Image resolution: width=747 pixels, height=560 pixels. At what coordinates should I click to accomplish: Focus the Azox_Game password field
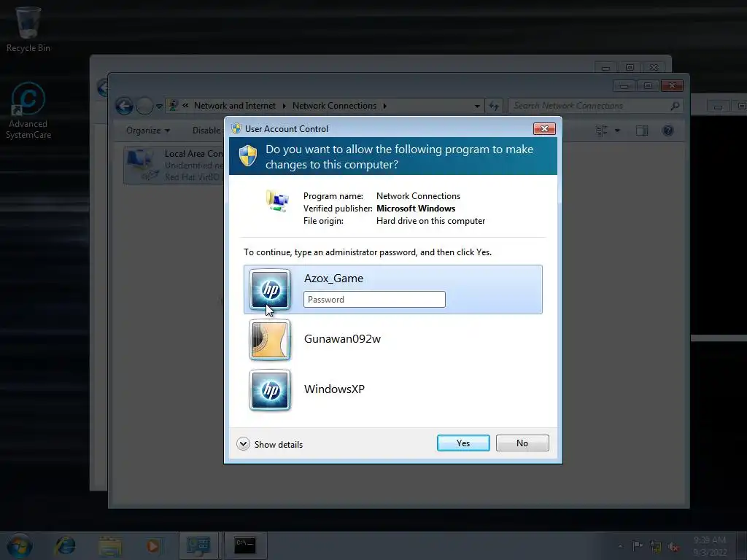click(x=374, y=300)
